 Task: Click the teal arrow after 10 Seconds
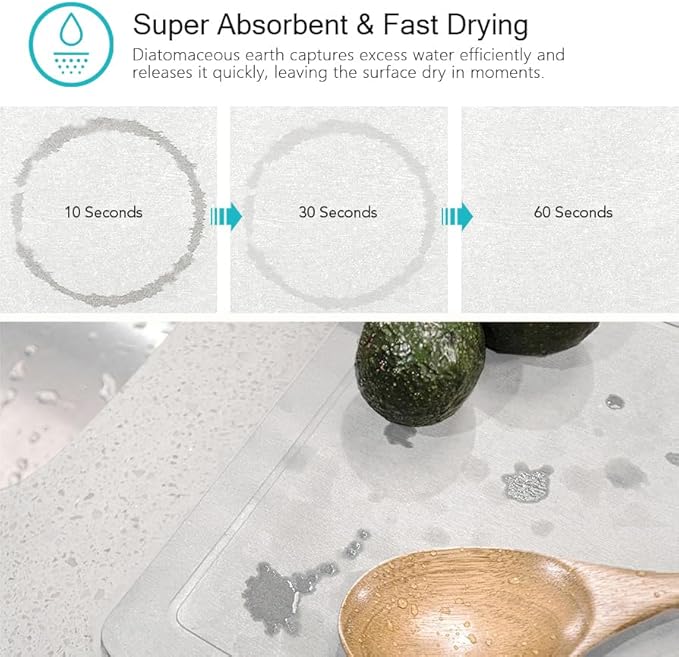tap(226, 216)
